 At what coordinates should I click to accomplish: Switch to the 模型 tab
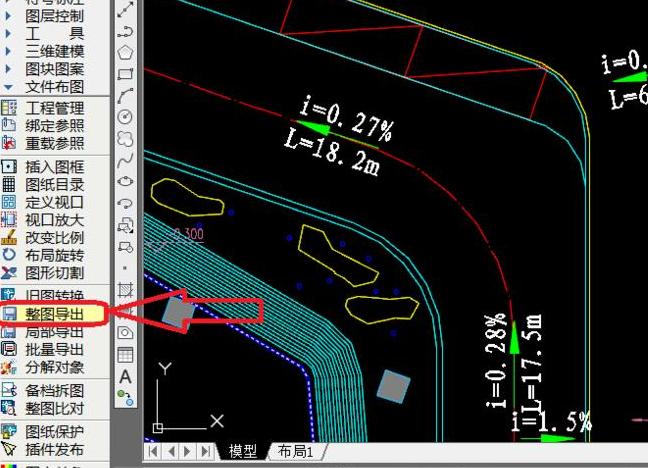243,451
